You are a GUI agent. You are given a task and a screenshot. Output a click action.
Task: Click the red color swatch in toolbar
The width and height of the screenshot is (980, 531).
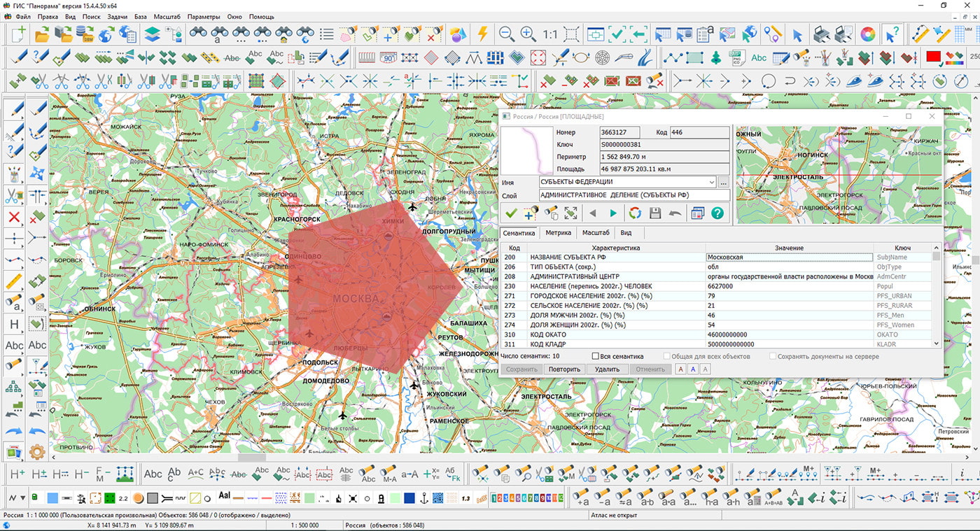point(932,57)
